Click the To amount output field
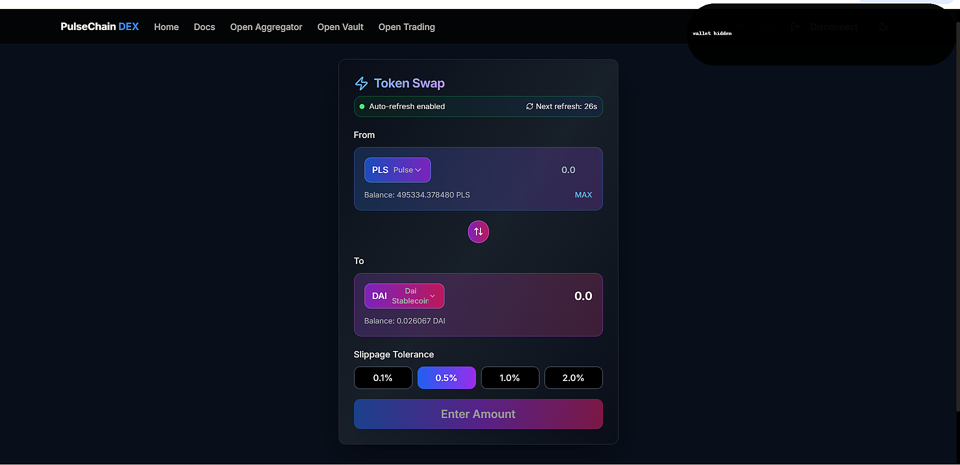Image resolution: width=960 pixels, height=465 pixels. (583, 296)
